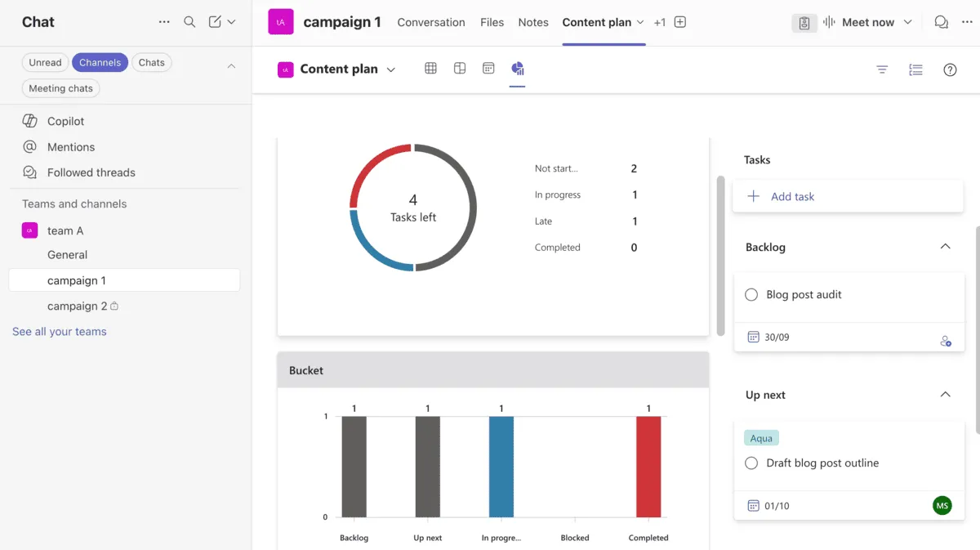Click the team A avatar icon in the sidebar
Image resolution: width=980 pixels, height=550 pixels.
click(29, 230)
